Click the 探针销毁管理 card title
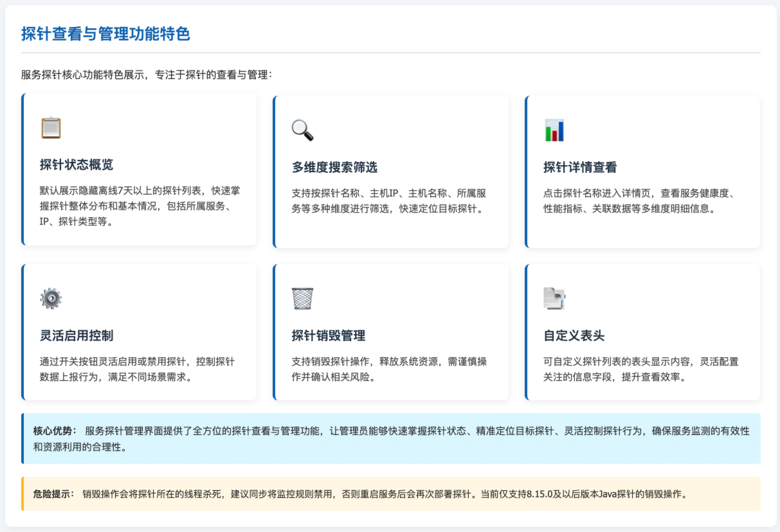The height and width of the screenshot is (532, 780). pos(328,335)
